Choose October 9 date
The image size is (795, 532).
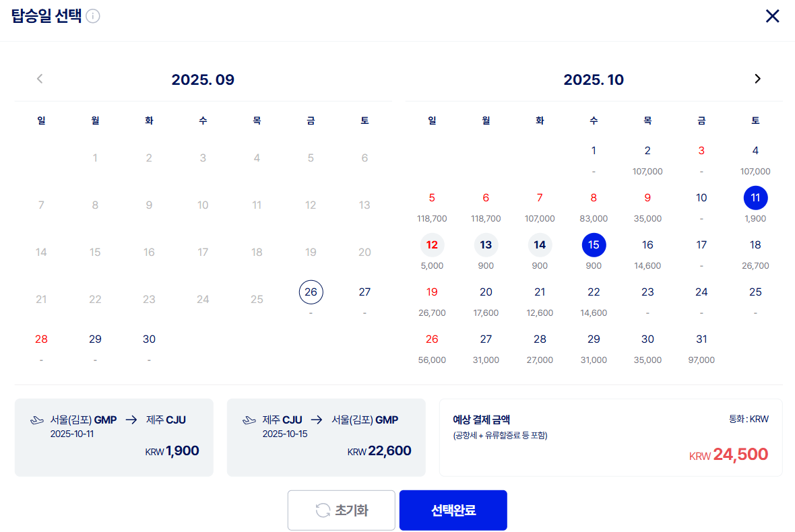(647, 197)
